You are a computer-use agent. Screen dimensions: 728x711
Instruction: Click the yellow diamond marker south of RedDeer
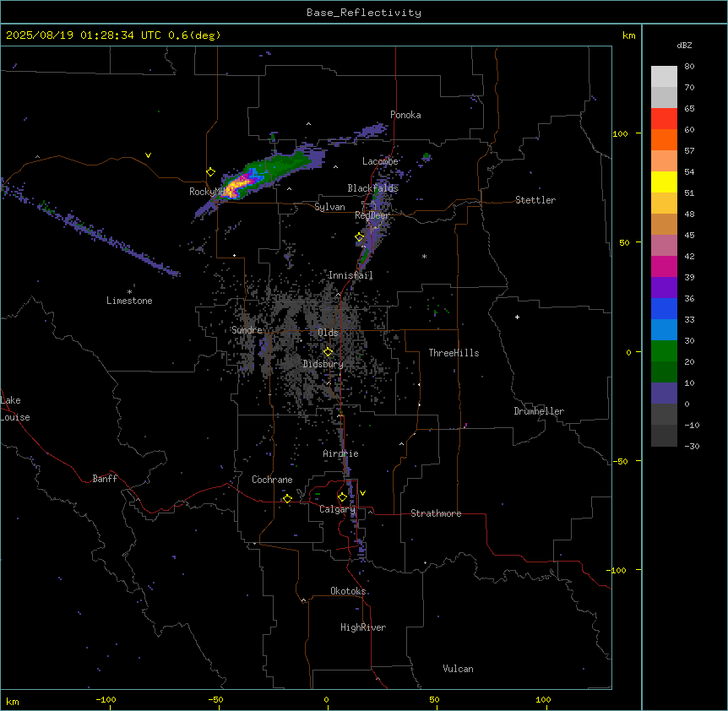point(360,237)
